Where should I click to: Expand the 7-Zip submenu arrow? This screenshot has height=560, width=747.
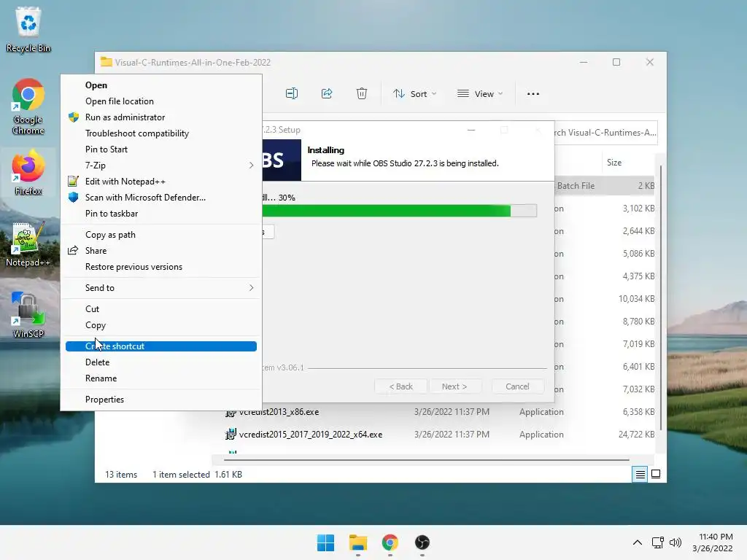pyautogui.click(x=251, y=166)
